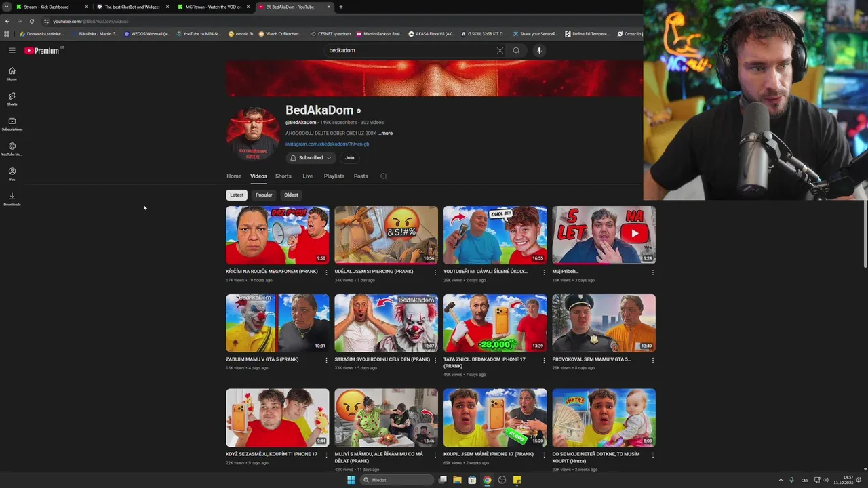Click the YouTube Premium logo
Viewport: 868px width, 488px height.
tap(43, 50)
